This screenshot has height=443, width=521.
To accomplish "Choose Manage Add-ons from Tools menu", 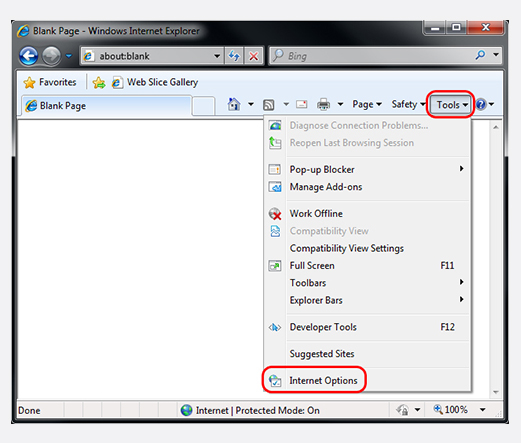I will click(367, 187).
